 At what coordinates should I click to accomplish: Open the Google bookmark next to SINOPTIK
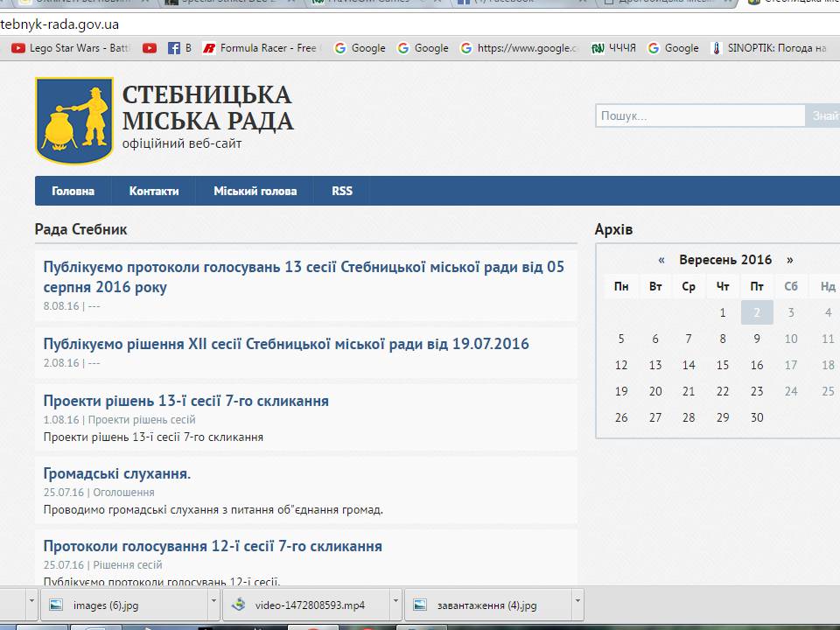[673, 48]
